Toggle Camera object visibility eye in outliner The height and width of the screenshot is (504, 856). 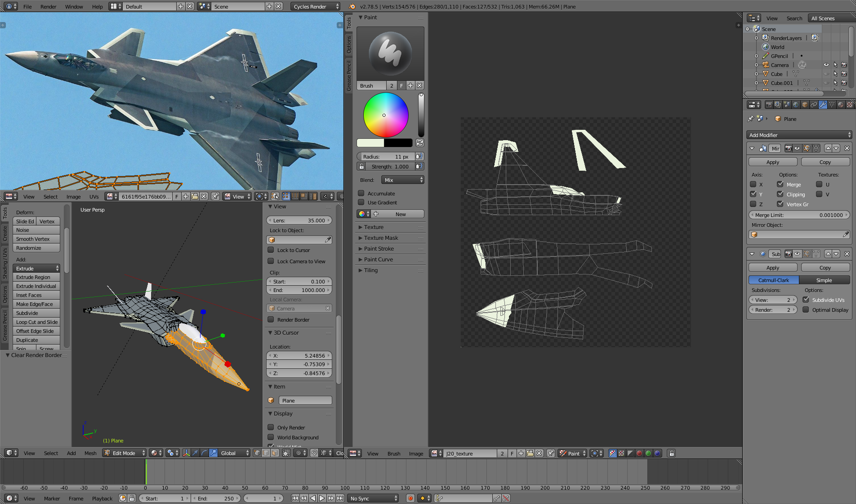pos(826,65)
